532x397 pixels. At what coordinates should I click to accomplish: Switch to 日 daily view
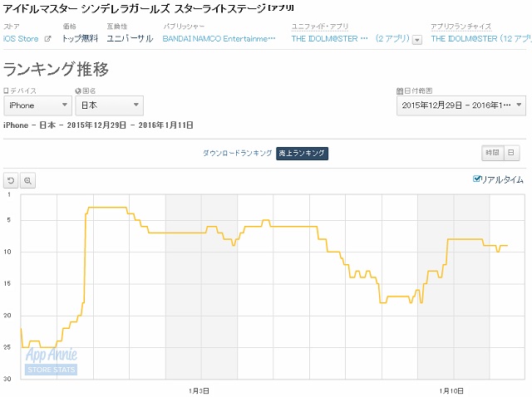click(511, 153)
